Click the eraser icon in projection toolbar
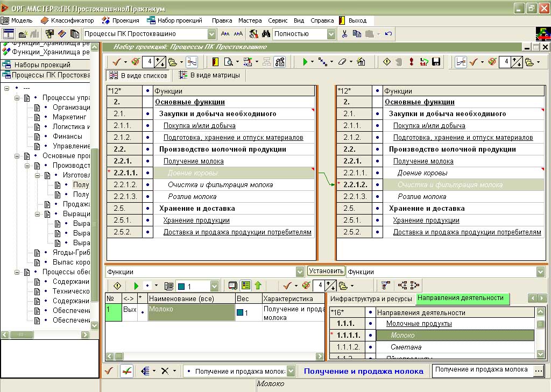The height and width of the screenshot is (392, 551). click(x=342, y=62)
